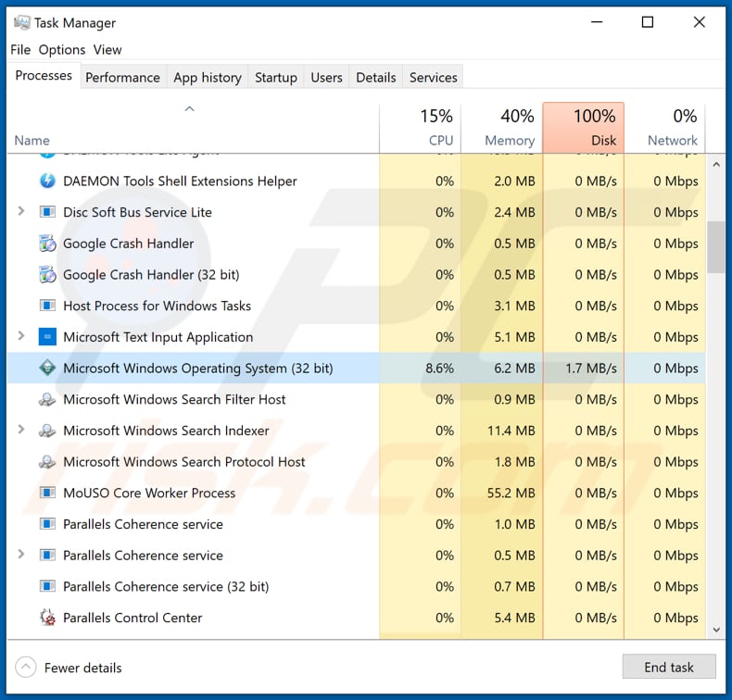Click the Parallels Control Center icon

[x=47, y=618]
